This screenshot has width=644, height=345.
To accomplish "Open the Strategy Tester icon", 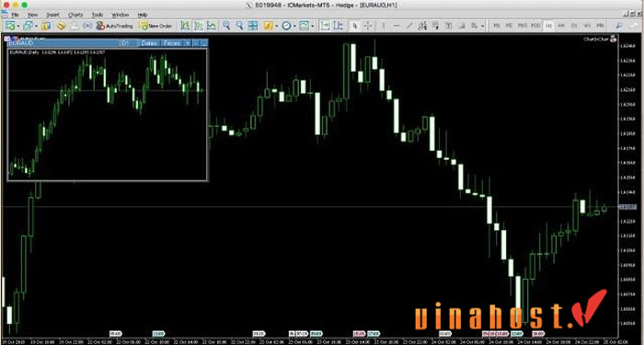I will (x=87, y=26).
